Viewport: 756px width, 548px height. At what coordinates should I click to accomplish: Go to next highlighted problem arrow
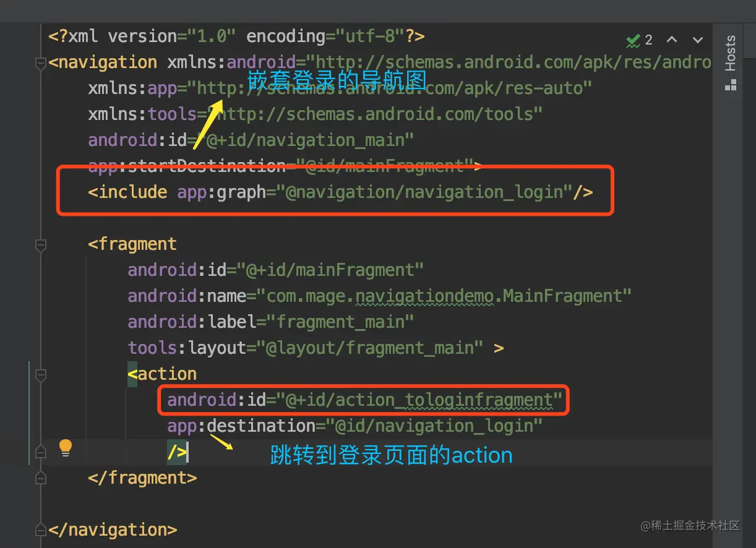(698, 40)
